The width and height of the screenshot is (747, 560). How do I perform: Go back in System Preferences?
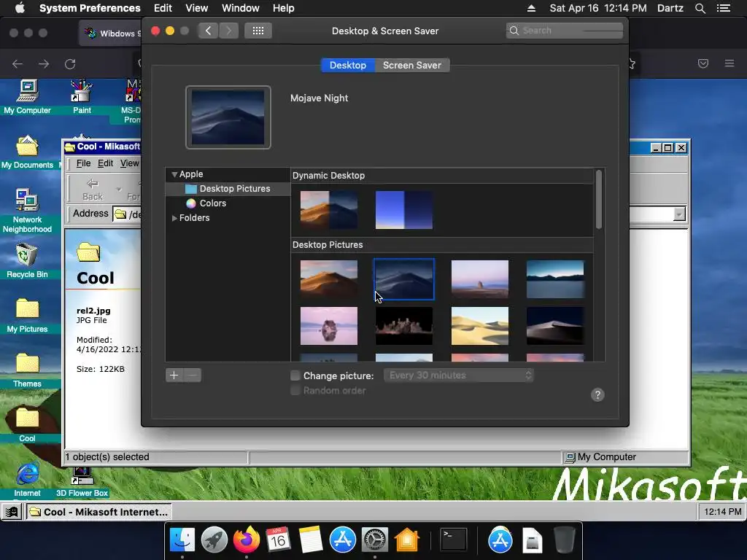(208, 31)
